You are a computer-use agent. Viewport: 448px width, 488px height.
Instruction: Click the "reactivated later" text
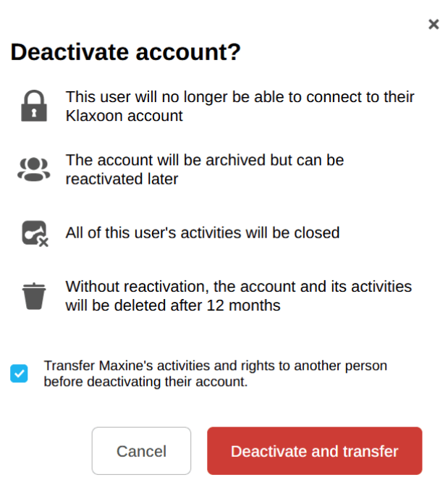point(122,179)
